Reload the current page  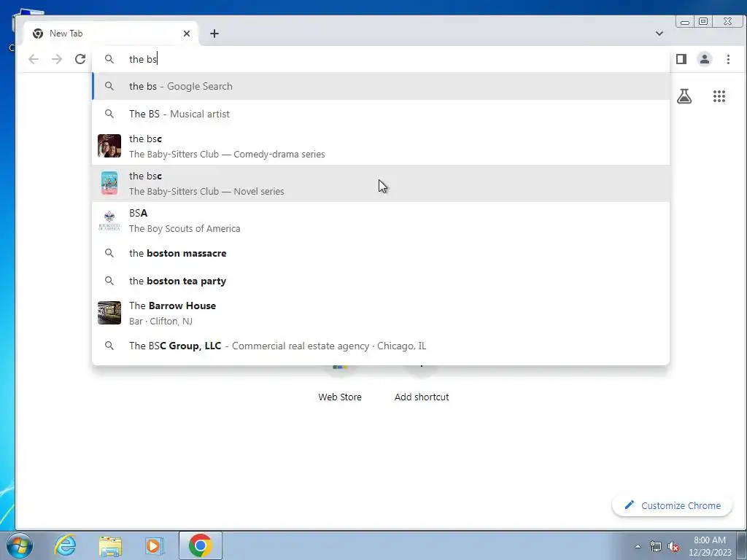pos(80,59)
